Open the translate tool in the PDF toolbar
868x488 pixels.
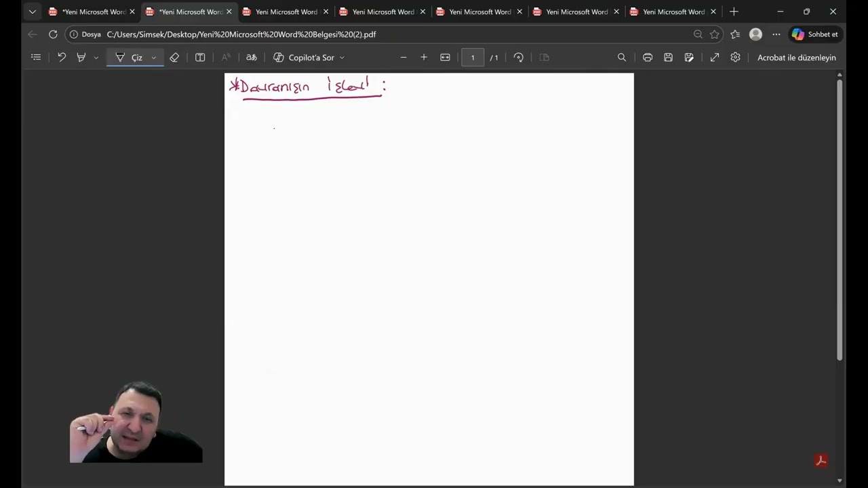click(x=252, y=58)
